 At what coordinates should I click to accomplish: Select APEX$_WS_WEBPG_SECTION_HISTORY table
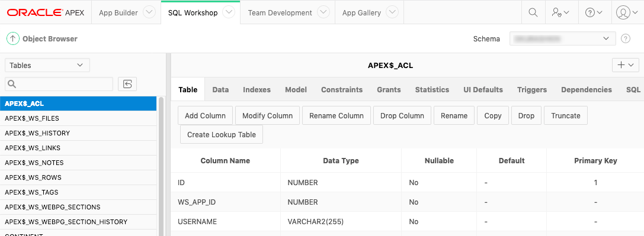tap(78, 222)
